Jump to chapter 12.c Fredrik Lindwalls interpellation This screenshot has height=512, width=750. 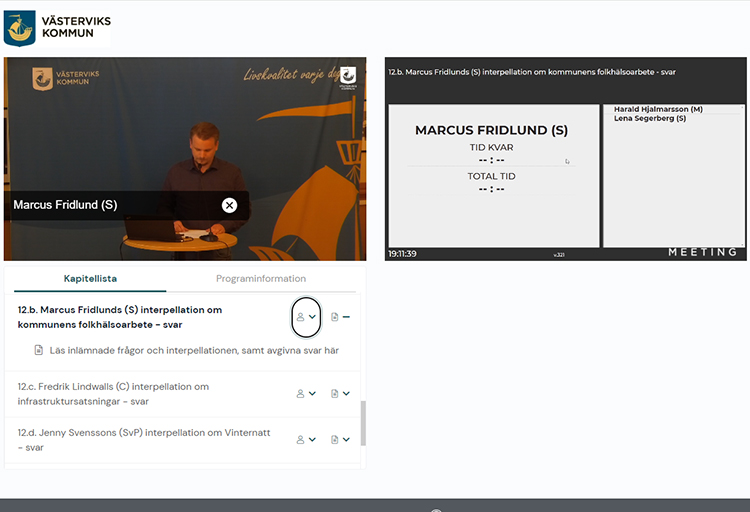[113, 393]
